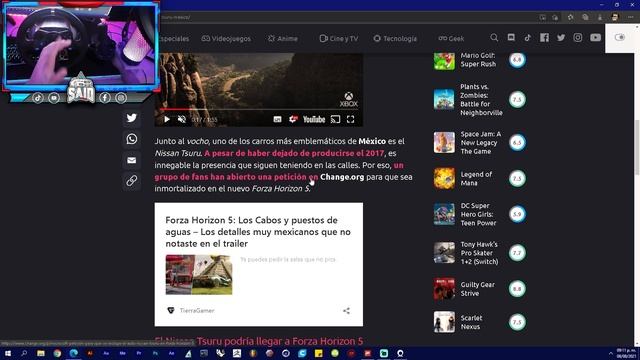Viewport: 640px width, 360px height.
Task: Share article via WhatsApp icon
Action: coord(131,139)
